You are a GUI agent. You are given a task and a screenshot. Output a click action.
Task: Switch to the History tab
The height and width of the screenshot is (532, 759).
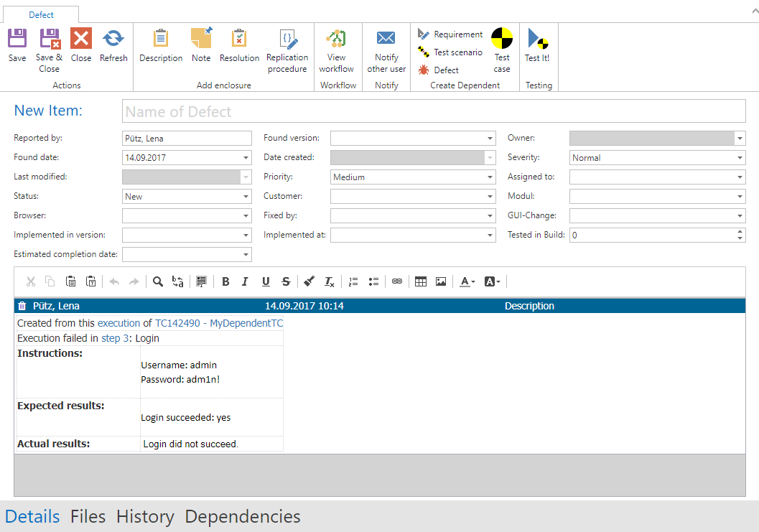coord(145,517)
